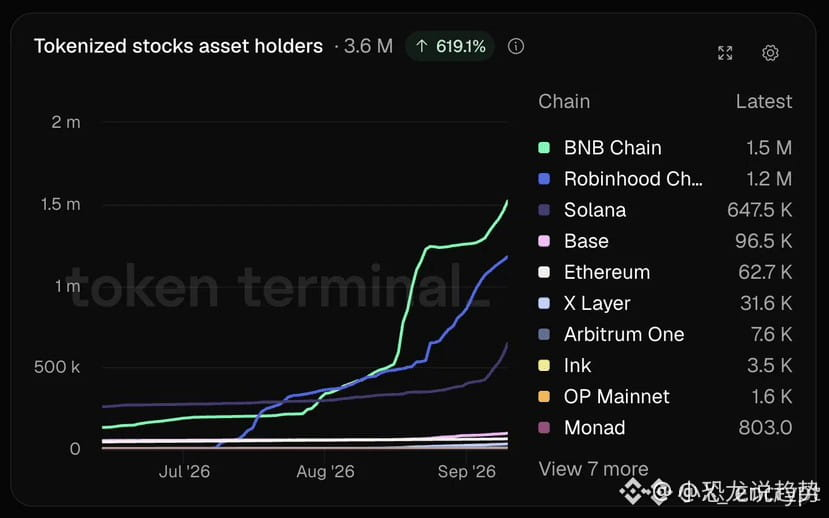The height and width of the screenshot is (518, 829).
Task: Toggle BNB Chain series in the legend
Action: tap(665, 148)
